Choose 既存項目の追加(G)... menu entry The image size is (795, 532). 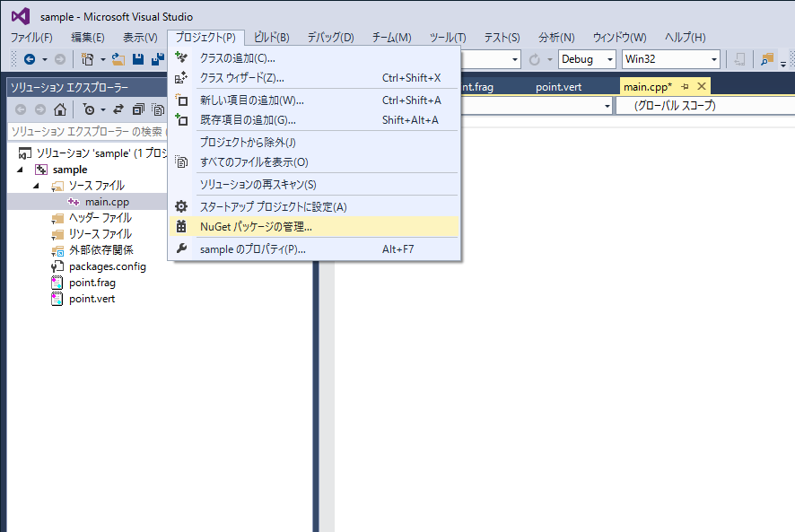pyautogui.click(x=314, y=120)
